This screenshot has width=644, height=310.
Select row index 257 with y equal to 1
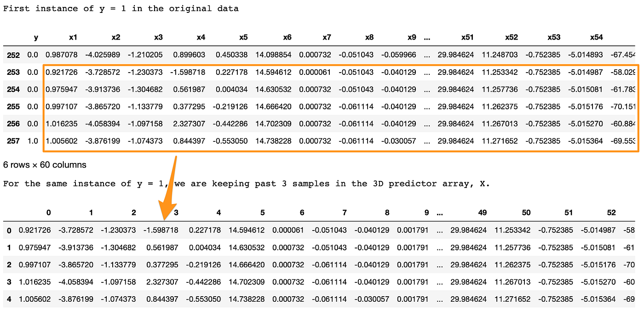pos(12,141)
